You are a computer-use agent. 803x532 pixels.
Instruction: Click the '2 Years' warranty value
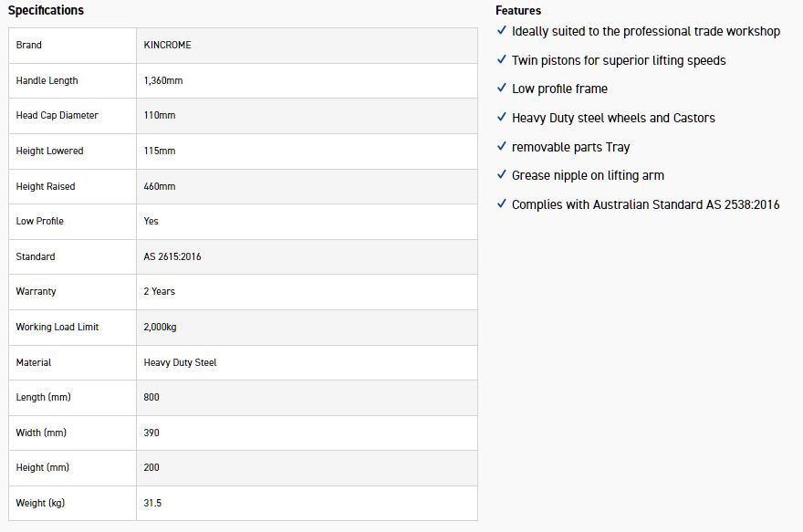coord(160,292)
